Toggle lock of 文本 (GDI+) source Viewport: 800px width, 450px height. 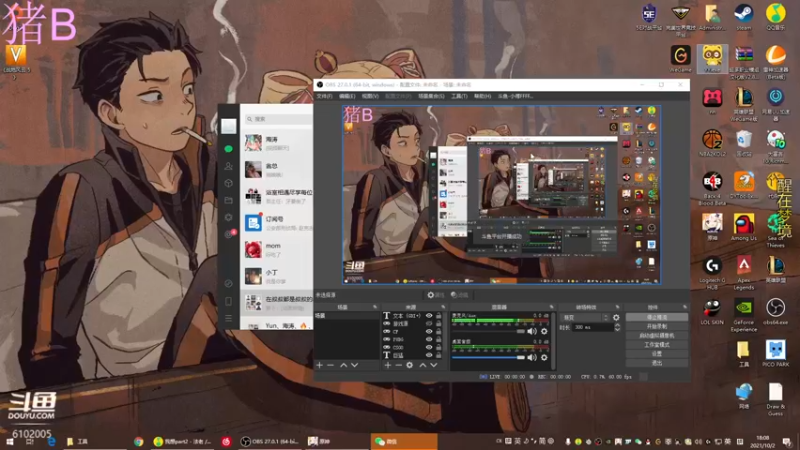point(439,316)
